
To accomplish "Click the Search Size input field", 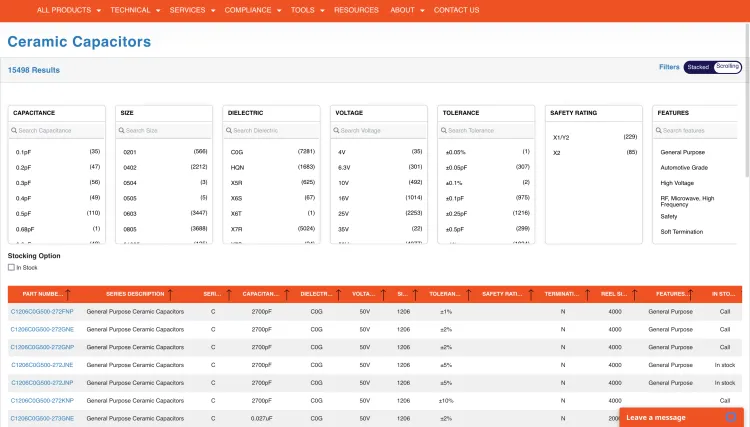I will point(164,131).
